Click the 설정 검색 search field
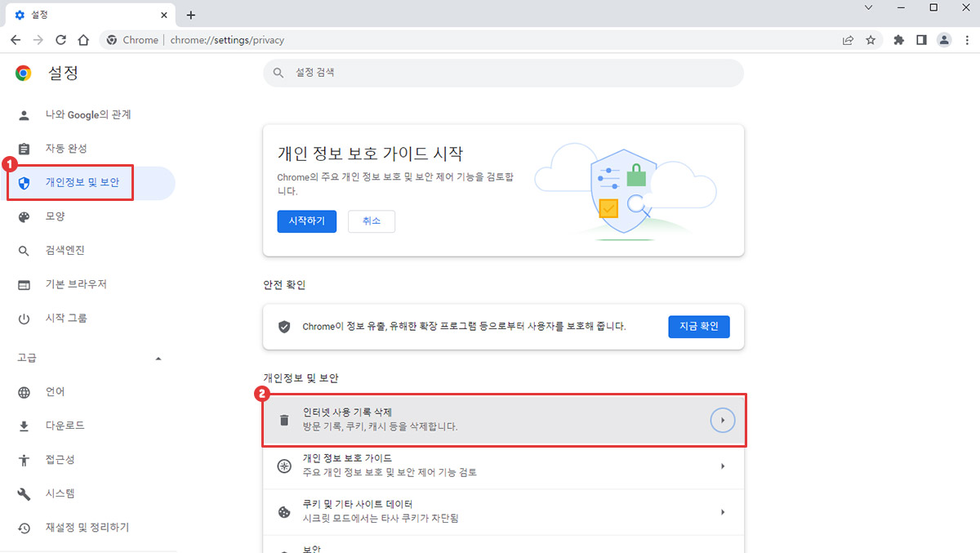The image size is (980, 553). pyautogui.click(x=503, y=73)
